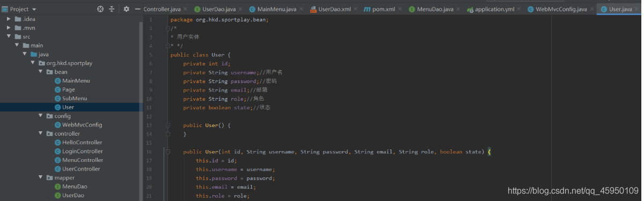The image size is (644, 201).
Task: Click 'private boolean state' code line
Action: pos(226,108)
